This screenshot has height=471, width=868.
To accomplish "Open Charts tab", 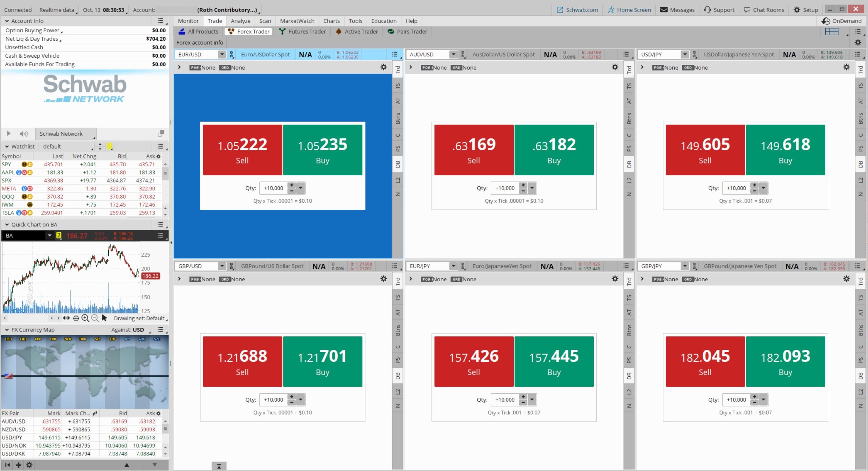I will (332, 21).
